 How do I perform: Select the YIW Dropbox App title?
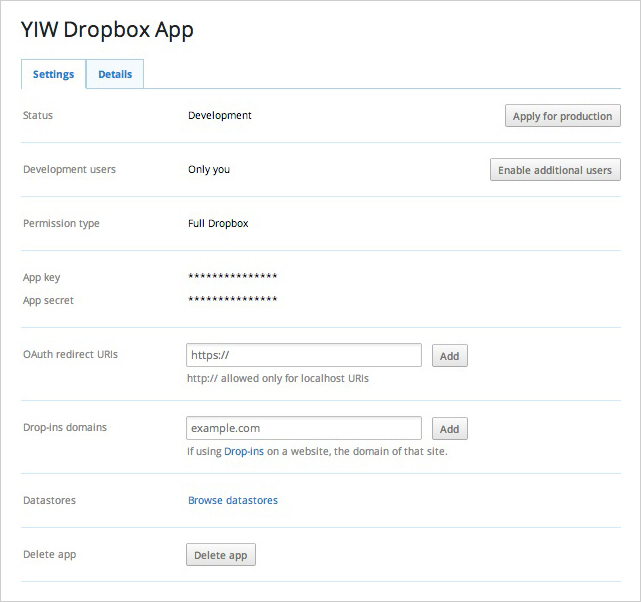tap(107, 30)
